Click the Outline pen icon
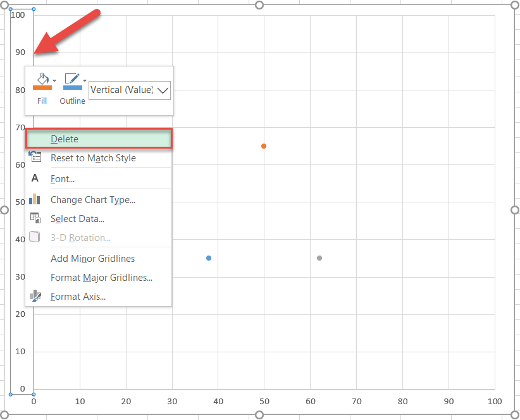The width and height of the screenshot is (520, 420). pyautogui.click(x=72, y=79)
